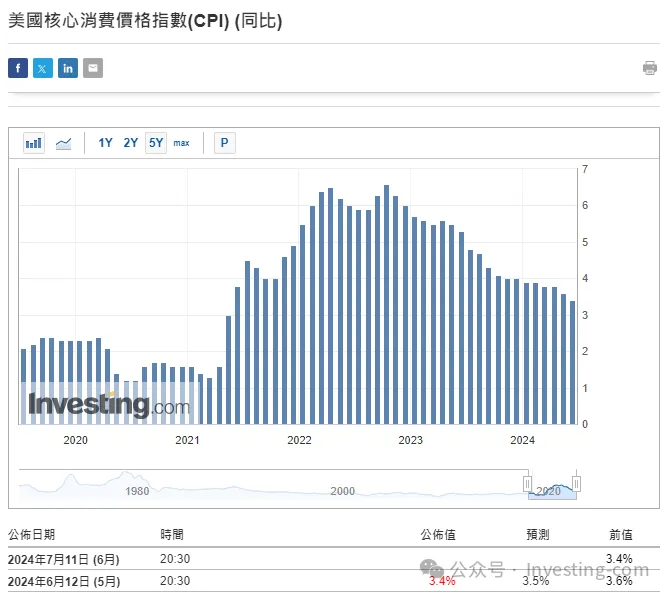The image size is (671, 596).
Task: Switch to the line chart type
Action: 63,143
